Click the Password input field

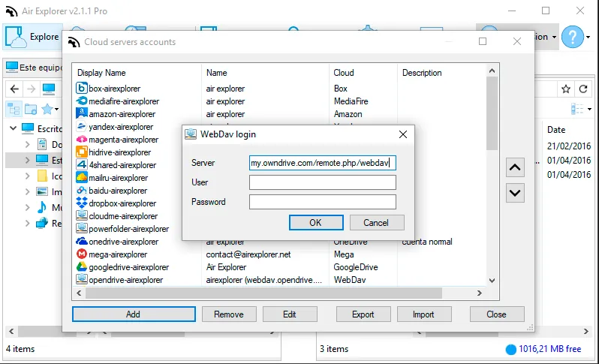[323, 202]
